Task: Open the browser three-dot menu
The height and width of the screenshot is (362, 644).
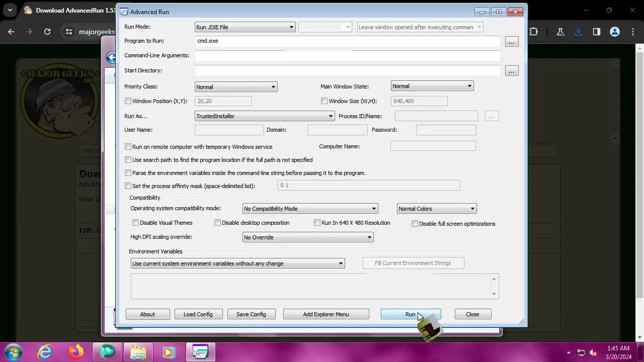Action: click(x=633, y=32)
